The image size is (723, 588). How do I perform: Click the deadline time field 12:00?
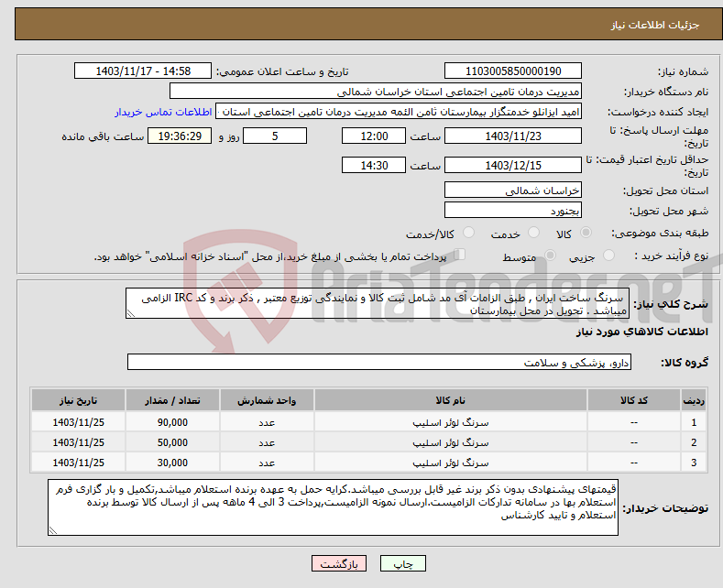click(374, 136)
